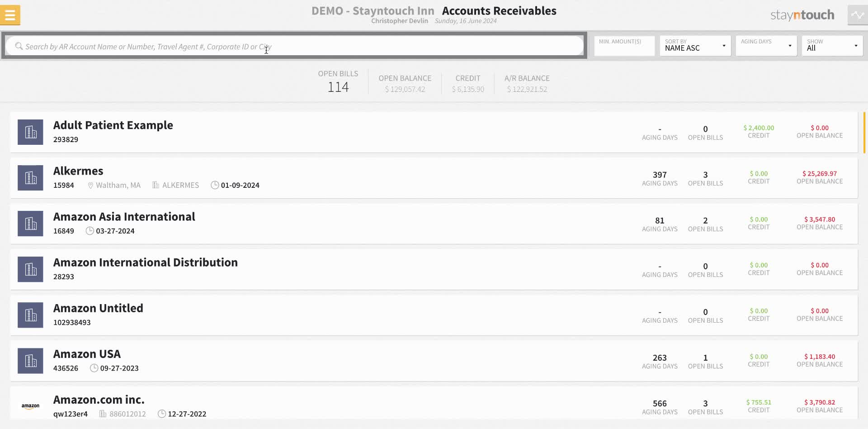Click account number 102938493

pyautogui.click(x=72, y=322)
